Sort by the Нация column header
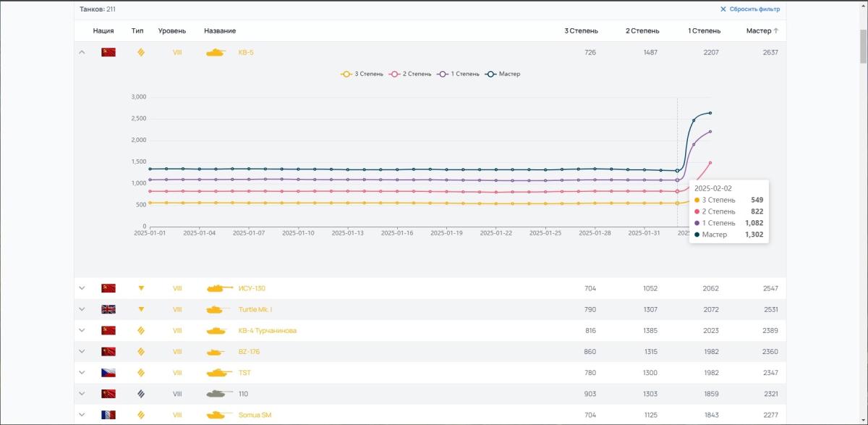The width and height of the screenshot is (868, 425). click(x=103, y=31)
